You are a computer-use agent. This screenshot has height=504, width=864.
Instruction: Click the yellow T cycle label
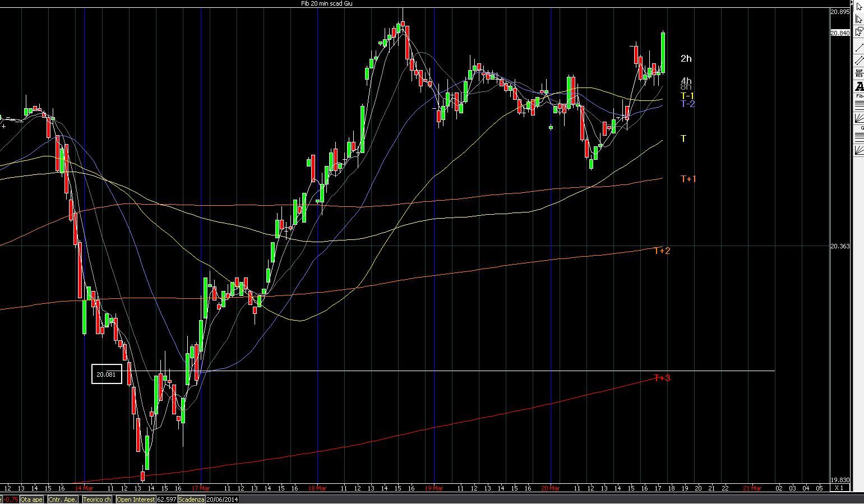tap(683, 138)
